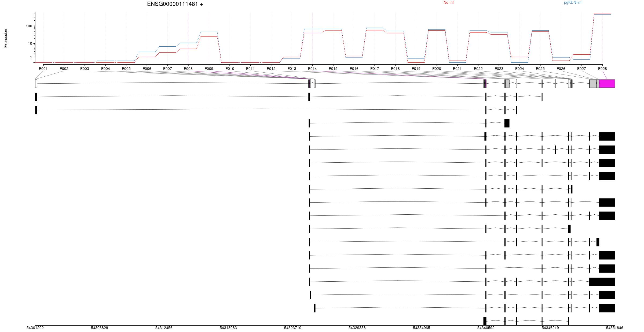Click the Expression axis label
Viewport: 644px width, 332px height.
coord(6,38)
